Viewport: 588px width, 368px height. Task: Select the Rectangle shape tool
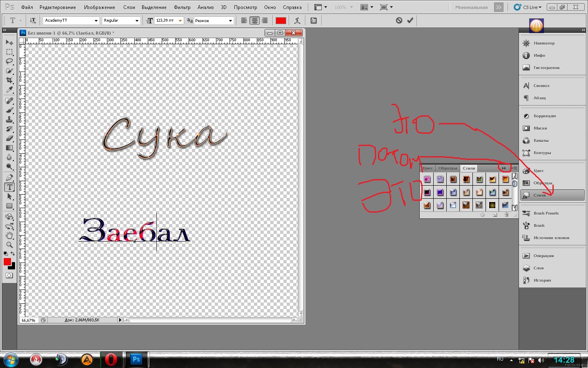[9, 206]
